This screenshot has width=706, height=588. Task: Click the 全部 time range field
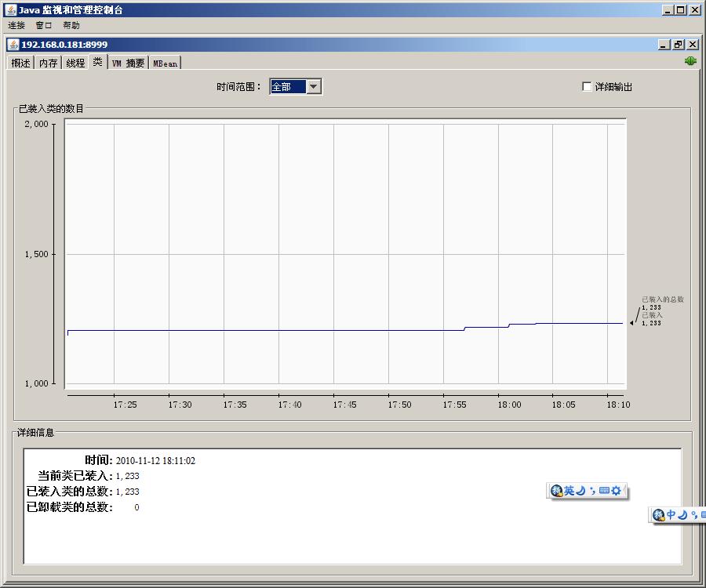pos(288,86)
